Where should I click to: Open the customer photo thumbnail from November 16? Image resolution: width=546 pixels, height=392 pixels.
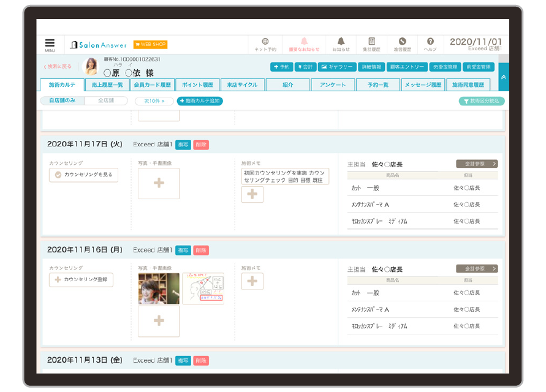coord(159,288)
